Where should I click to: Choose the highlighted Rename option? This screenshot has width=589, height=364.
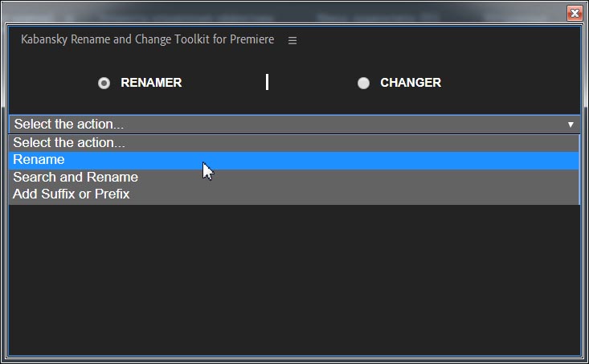[x=294, y=160]
